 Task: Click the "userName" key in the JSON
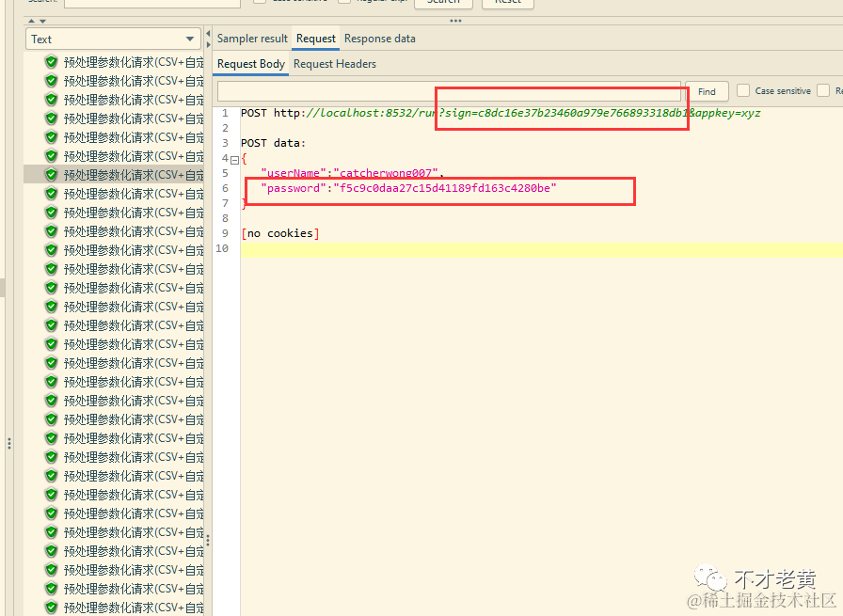coord(294,173)
